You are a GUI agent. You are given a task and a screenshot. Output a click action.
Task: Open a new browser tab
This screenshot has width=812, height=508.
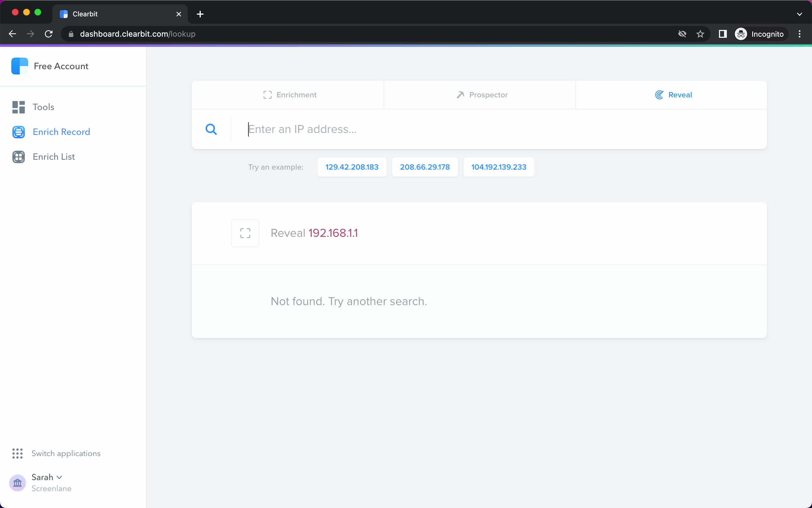(200, 14)
